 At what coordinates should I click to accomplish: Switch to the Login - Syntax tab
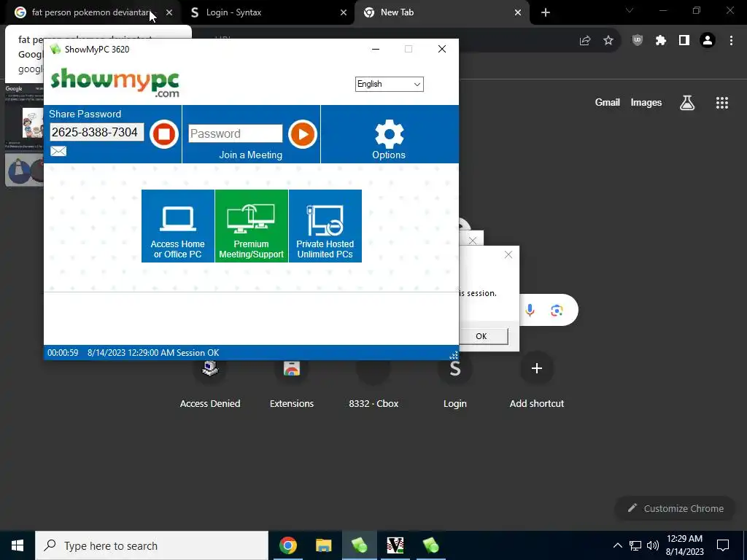tap(233, 12)
